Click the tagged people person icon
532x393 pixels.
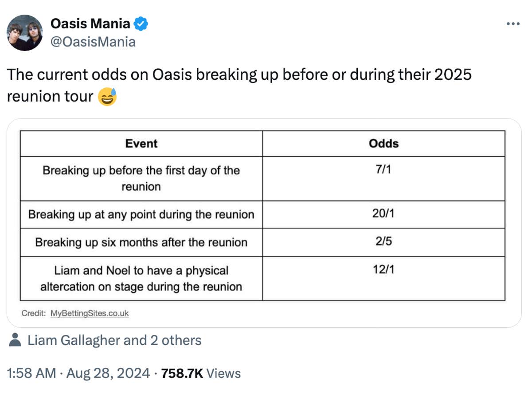pyautogui.click(x=16, y=340)
